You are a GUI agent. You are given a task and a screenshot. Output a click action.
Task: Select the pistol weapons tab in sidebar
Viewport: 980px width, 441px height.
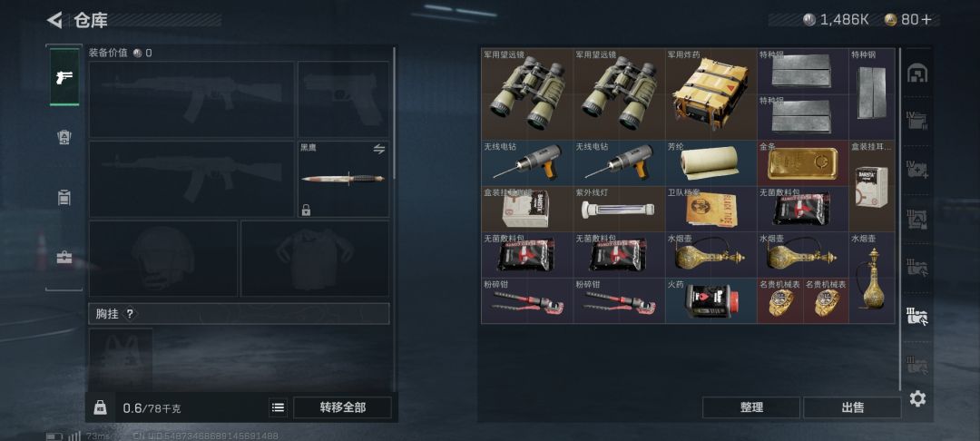point(64,77)
